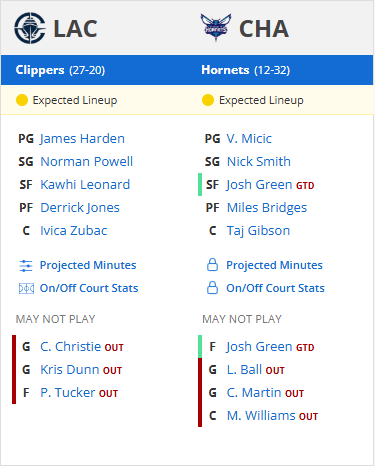Open Miles Bridges' player page
The height and width of the screenshot is (466, 375).
(x=267, y=208)
